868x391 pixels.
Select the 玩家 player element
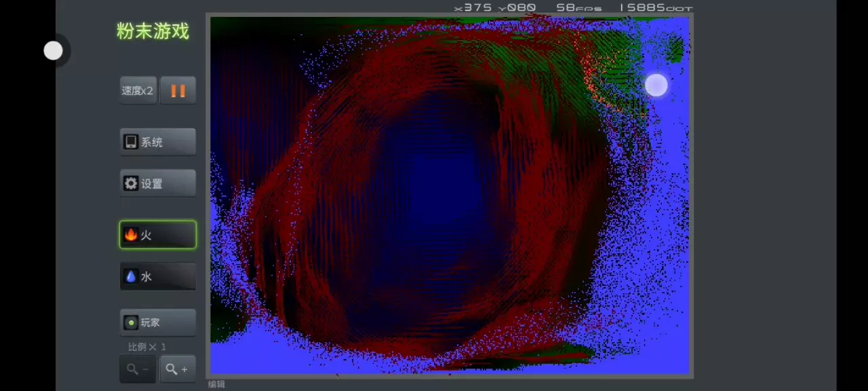pyautogui.click(x=158, y=322)
